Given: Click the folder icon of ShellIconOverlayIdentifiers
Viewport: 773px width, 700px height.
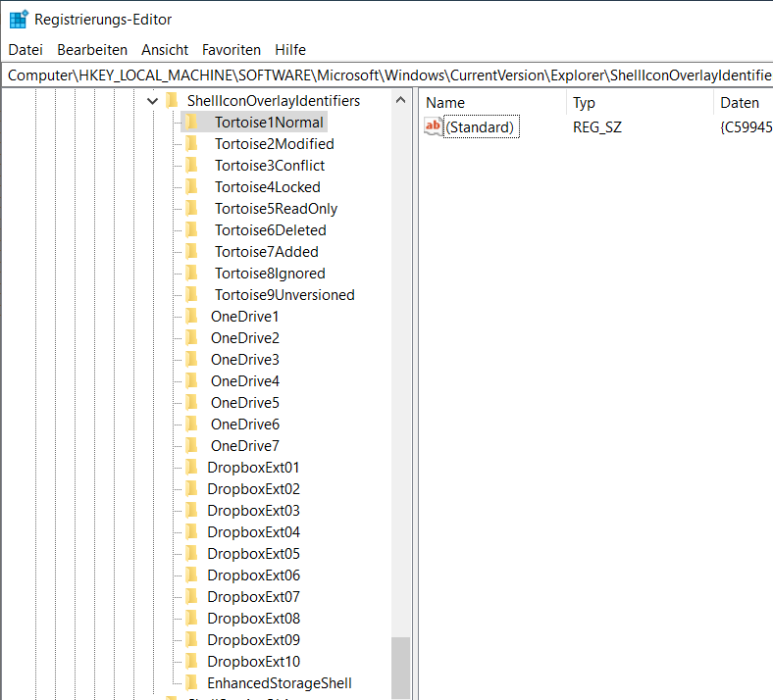Looking at the screenshot, I should (172, 101).
